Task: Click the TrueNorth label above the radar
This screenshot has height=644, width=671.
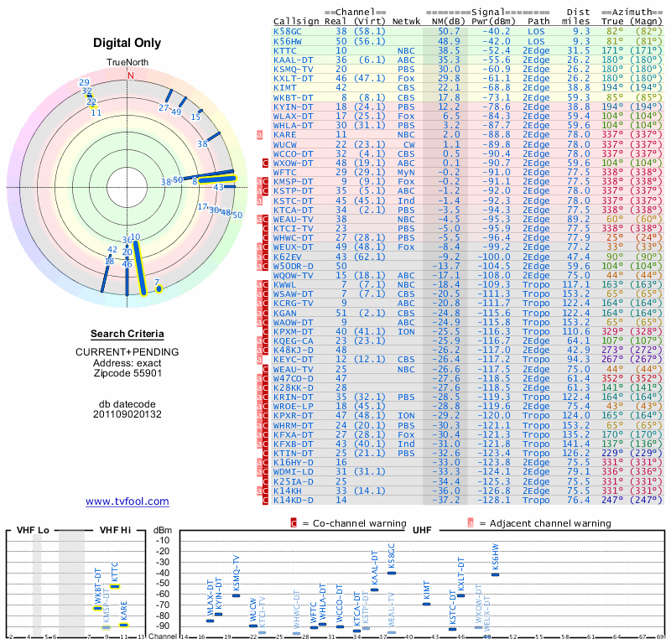Action: (x=127, y=63)
